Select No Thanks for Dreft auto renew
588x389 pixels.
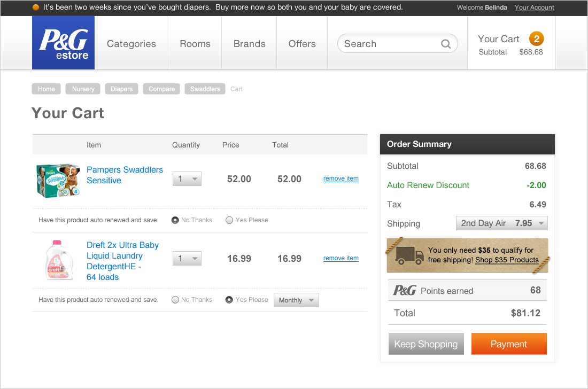(175, 300)
